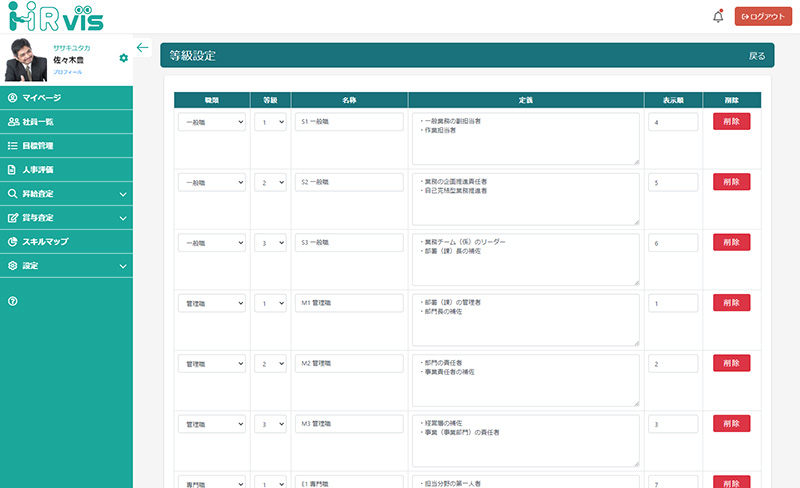Click the 目標管理 list icon
This screenshot has height=488, width=800.
(x=12, y=145)
